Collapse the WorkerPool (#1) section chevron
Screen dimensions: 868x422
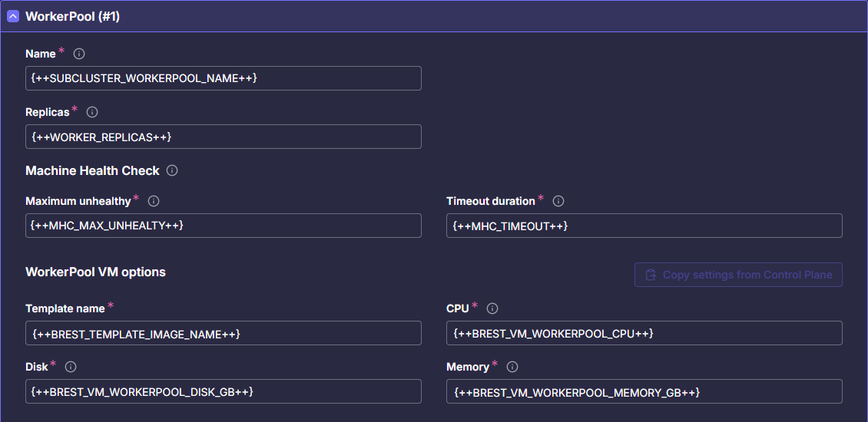point(13,17)
